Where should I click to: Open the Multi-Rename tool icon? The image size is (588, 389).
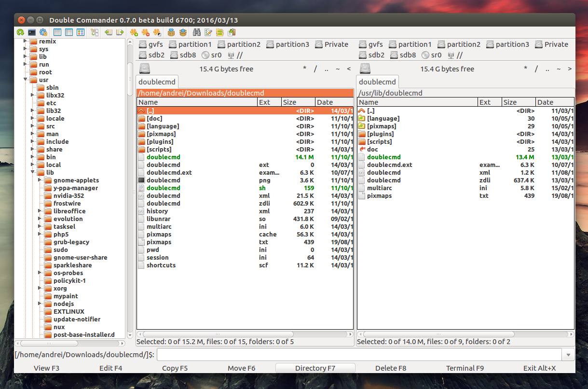[x=208, y=32]
